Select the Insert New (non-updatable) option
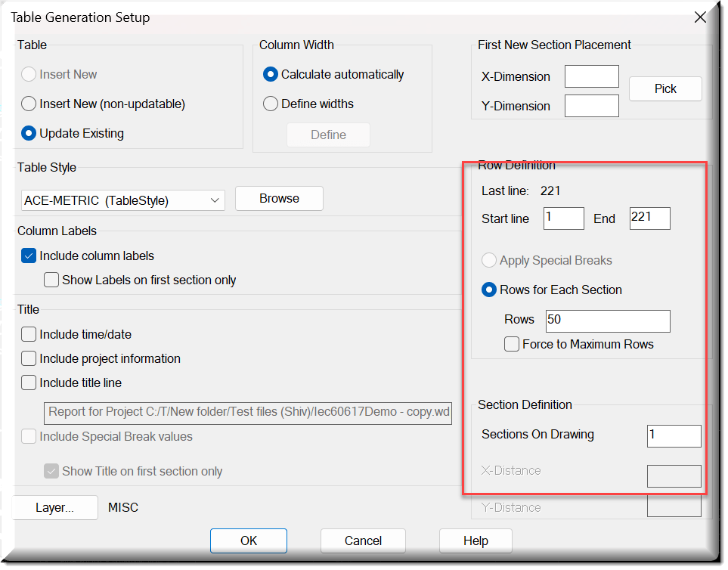This screenshot has height=570, width=728. 29,104
